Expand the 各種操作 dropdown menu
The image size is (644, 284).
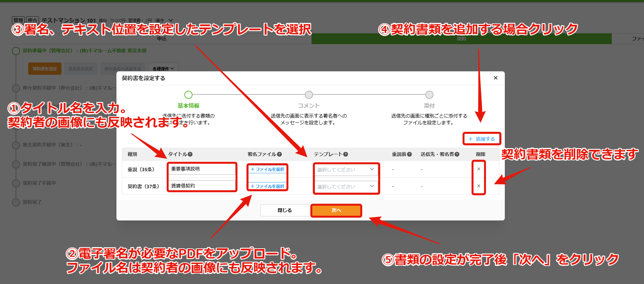tap(163, 69)
